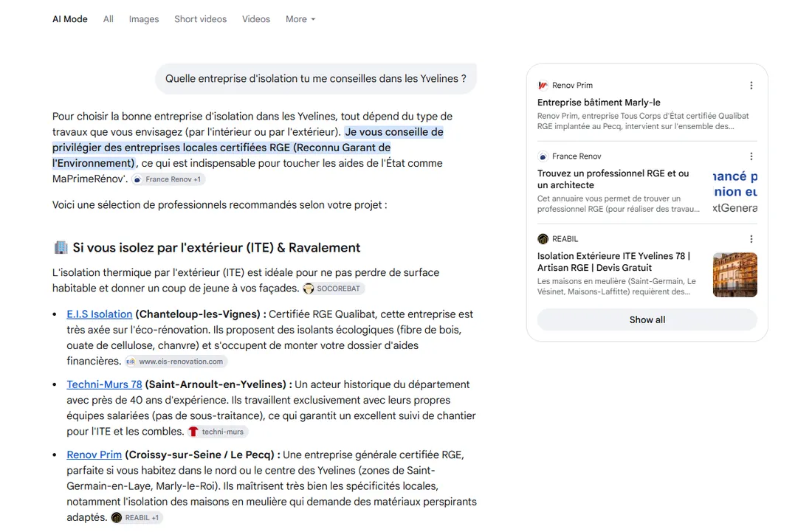Click heading 'Si vous isolez par l'extérieur (ITE) & Ravalement'
The width and height of the screenshot is (812, 532).
click(x=216, y=248)
